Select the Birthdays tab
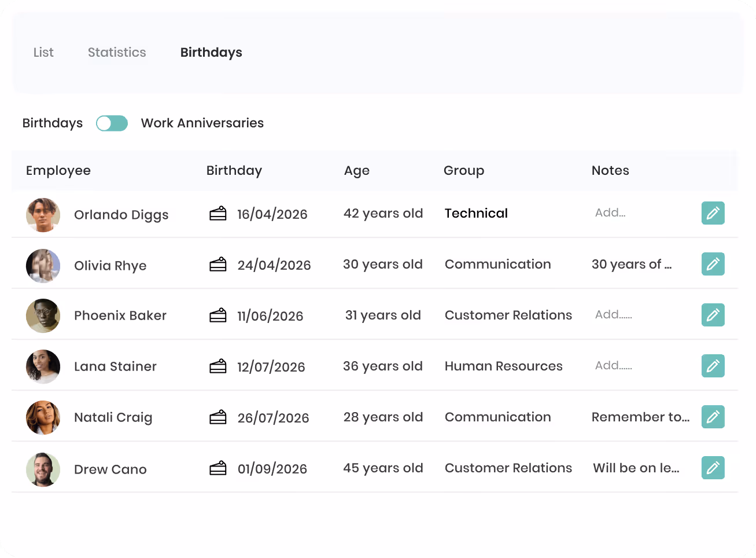The image size is (756, 558). point(211,53)
